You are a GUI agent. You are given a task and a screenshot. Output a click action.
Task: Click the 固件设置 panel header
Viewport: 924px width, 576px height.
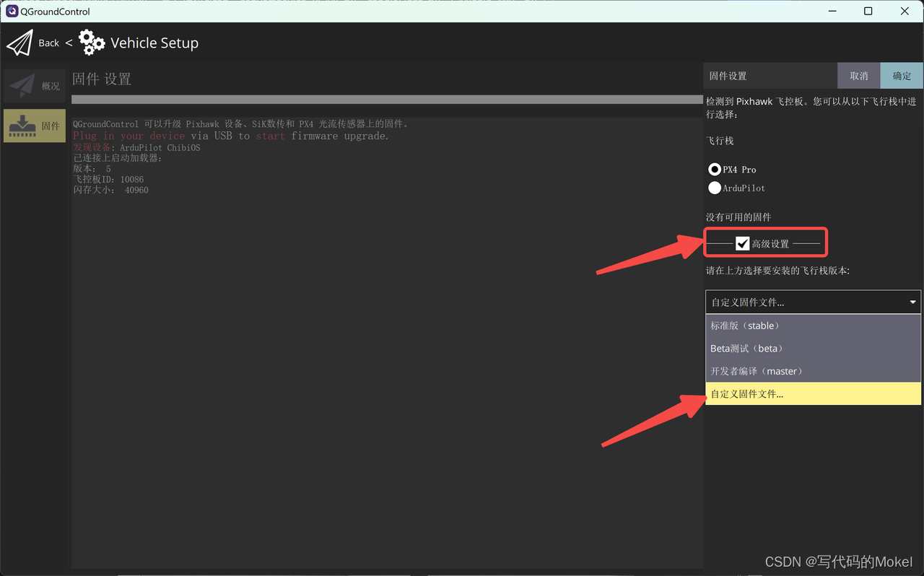(770, 76)
